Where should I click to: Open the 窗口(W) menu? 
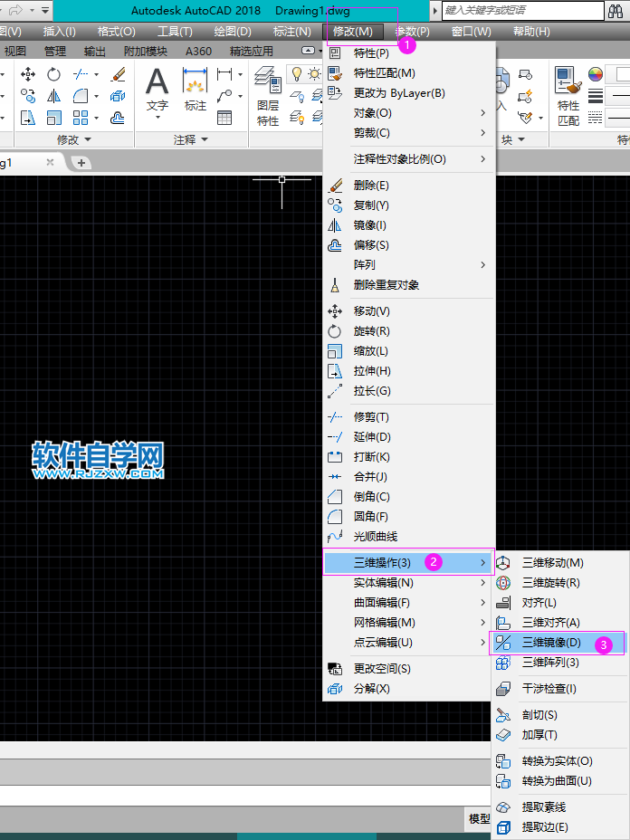471,32
